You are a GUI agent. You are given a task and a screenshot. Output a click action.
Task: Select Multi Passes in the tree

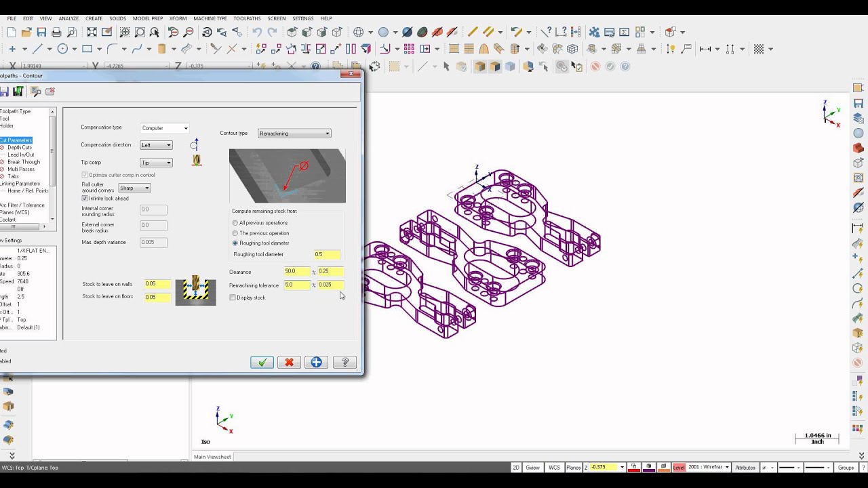(x=20, y=169)
